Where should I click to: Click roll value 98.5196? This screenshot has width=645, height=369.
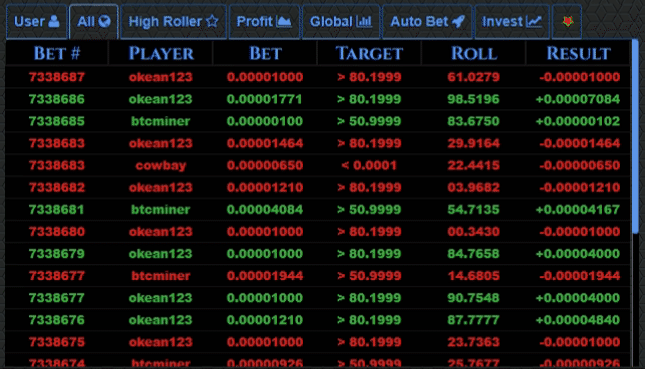473,99
